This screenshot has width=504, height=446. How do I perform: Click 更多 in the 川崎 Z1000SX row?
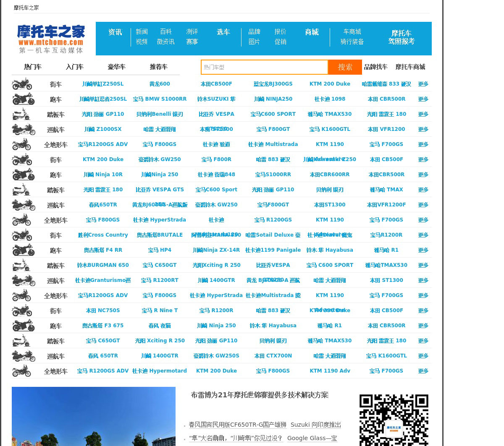coord(423,129)
